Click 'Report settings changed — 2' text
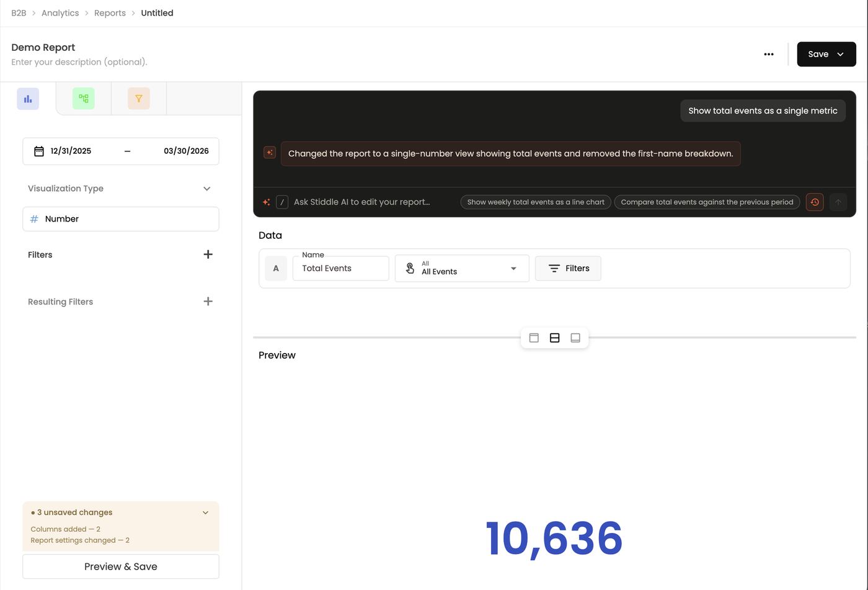This screenshot has height=590, width=868. click(x=80, y=540)
